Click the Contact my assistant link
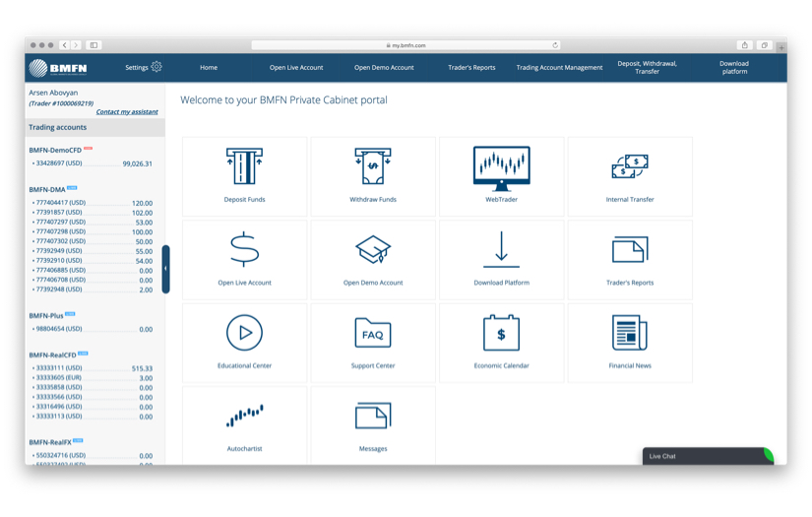The height and width of the screenshot is (517, 812). [x=127, y=112]
